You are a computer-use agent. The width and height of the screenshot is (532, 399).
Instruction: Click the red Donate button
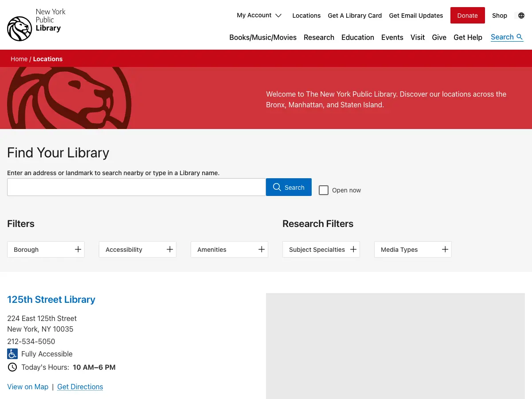pos(468,16)
